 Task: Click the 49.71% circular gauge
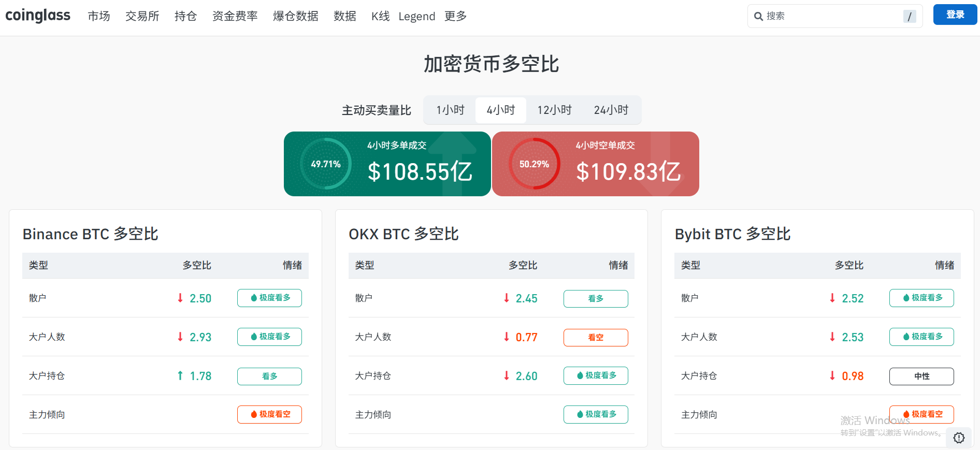326,164
